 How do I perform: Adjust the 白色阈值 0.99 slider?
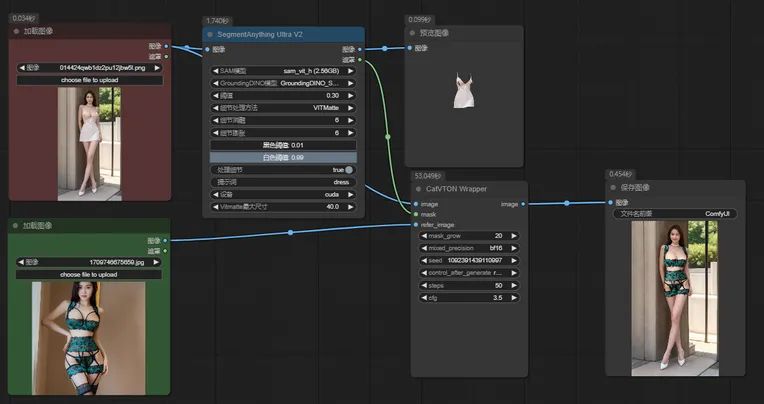coord(283,157)
